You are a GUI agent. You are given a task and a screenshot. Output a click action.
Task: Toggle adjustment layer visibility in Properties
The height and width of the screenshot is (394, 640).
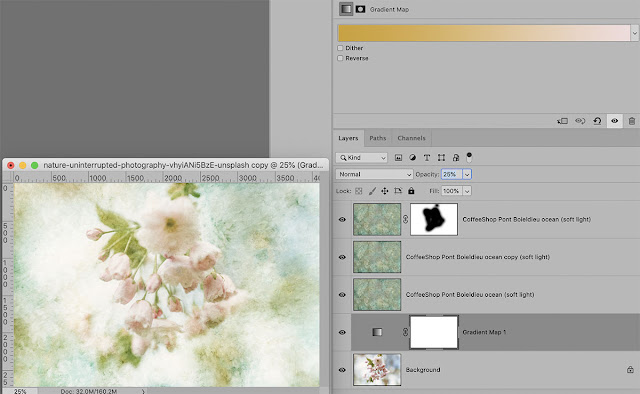614,121
